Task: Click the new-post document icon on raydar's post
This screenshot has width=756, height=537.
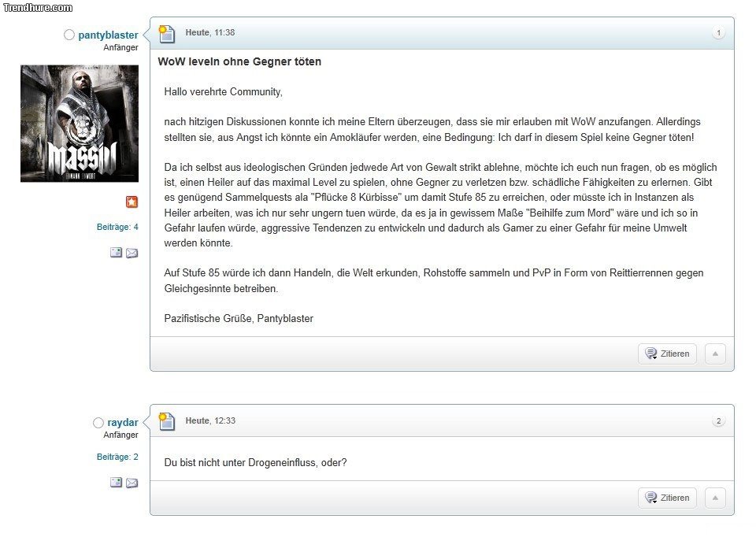Action: point(166,421)
